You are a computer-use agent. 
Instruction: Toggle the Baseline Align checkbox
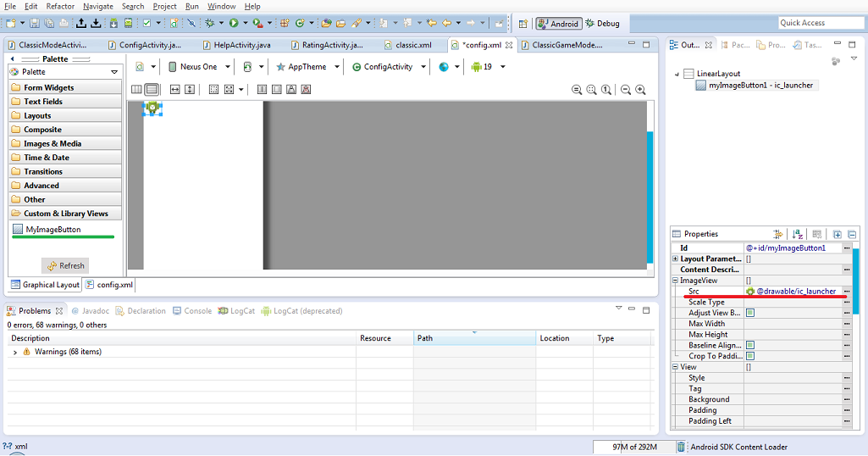coord(750,345)
